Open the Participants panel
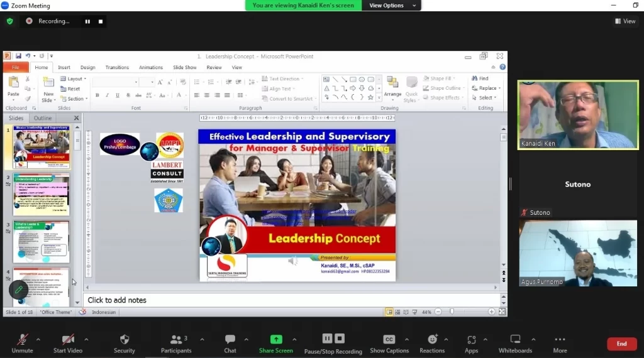The image size is (644, 358). [x=176, y=344]
